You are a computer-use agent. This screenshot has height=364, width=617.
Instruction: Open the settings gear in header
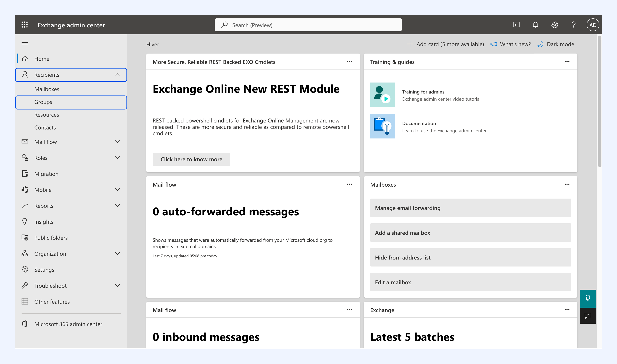[x=554, y=25]
